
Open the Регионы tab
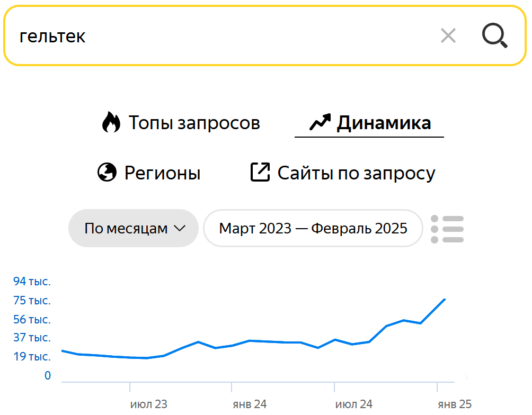149,173
